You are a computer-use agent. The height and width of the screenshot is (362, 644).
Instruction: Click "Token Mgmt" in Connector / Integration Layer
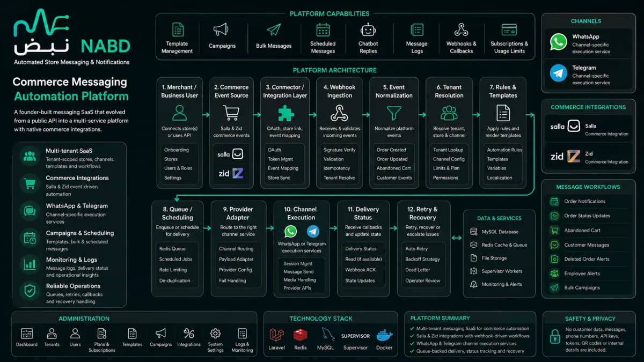click(281, 159)
